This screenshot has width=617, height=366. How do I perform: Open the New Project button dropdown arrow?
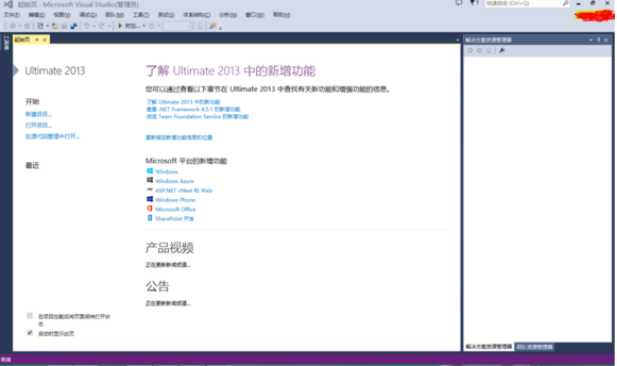pos(47,26)
